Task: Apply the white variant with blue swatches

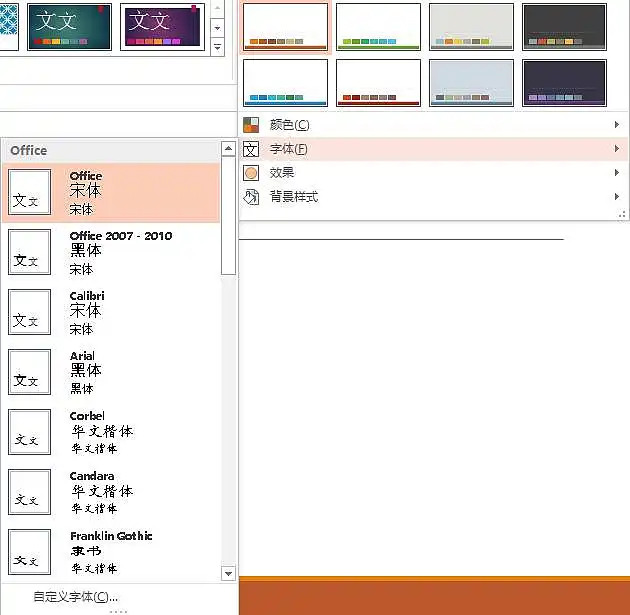Action: coord(285,83)
